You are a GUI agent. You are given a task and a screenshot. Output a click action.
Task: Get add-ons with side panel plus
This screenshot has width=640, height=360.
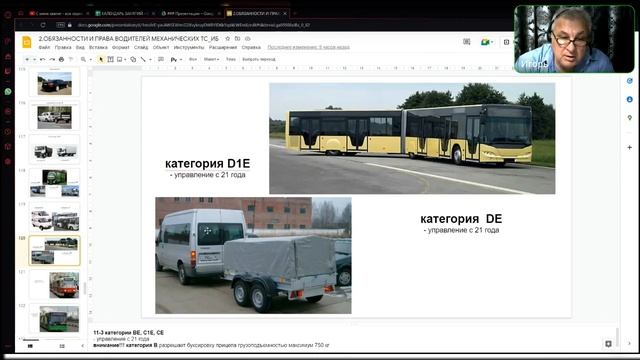629,147
